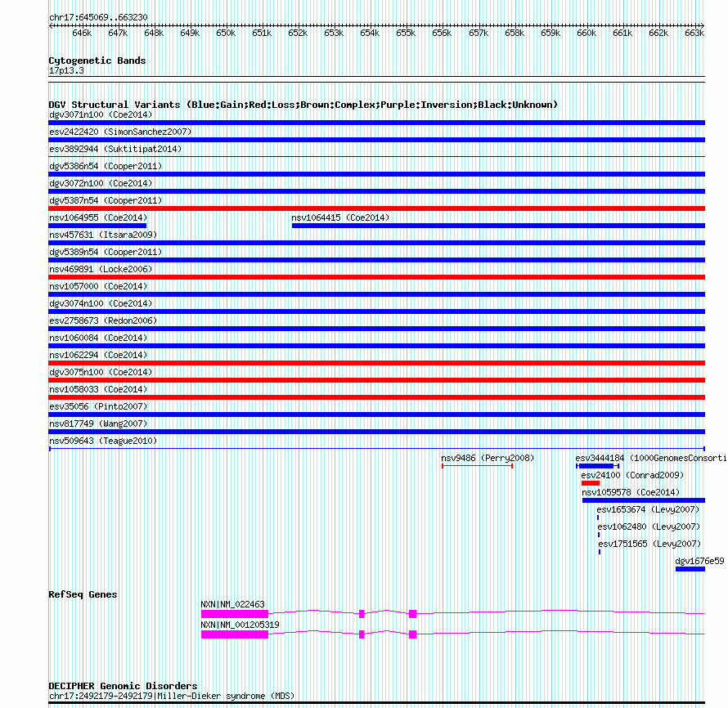This screenshot has height=708, width=728.
Task: Click esv1062480 (Levy2007) label
Action: pos(649,527)
